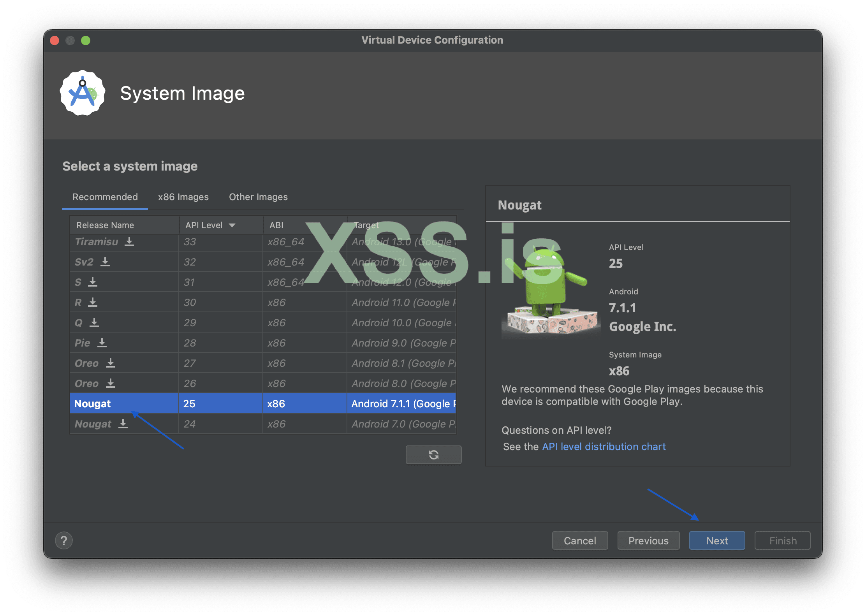Click the Pie download icon
Viewport: 866px width, 616px height.
click(x=102, y=343)
